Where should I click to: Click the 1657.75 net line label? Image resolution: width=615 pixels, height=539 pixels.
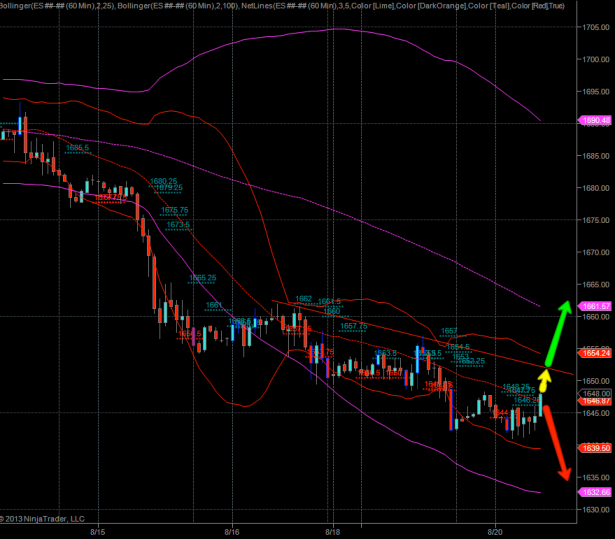click(x=353, y=326)
